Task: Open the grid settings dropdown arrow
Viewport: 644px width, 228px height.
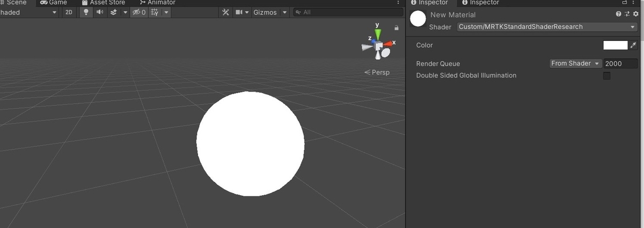Action: [166, 12]
